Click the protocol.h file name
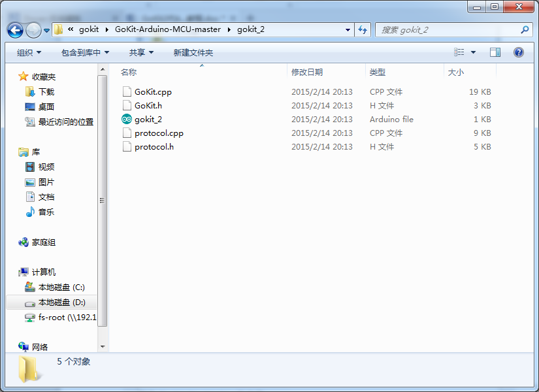 (x=154, y=147)
